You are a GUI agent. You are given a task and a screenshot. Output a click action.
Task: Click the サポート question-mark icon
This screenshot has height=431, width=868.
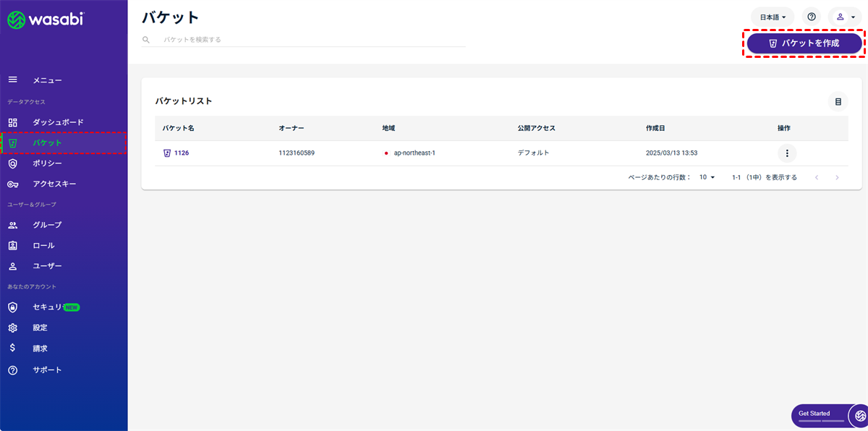tap(12, 370)
